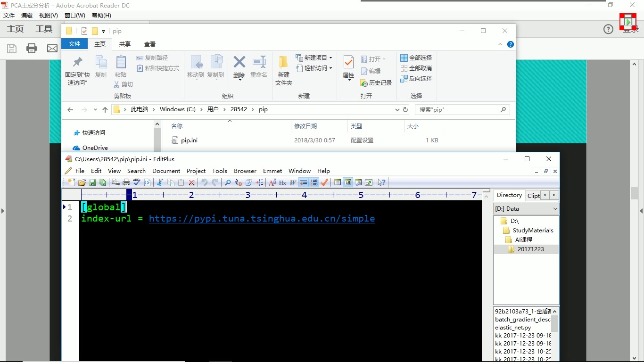Click orange check mark icon in EditPlus toolbar
Image resolution: width=644 pixels, height=362 pixels.
(x=324, y=182)
